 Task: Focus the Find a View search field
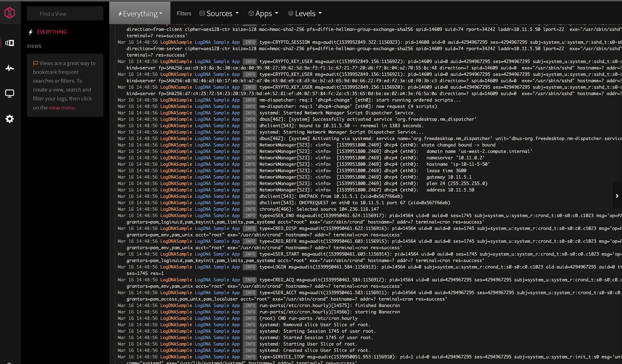tap(65, 14)
